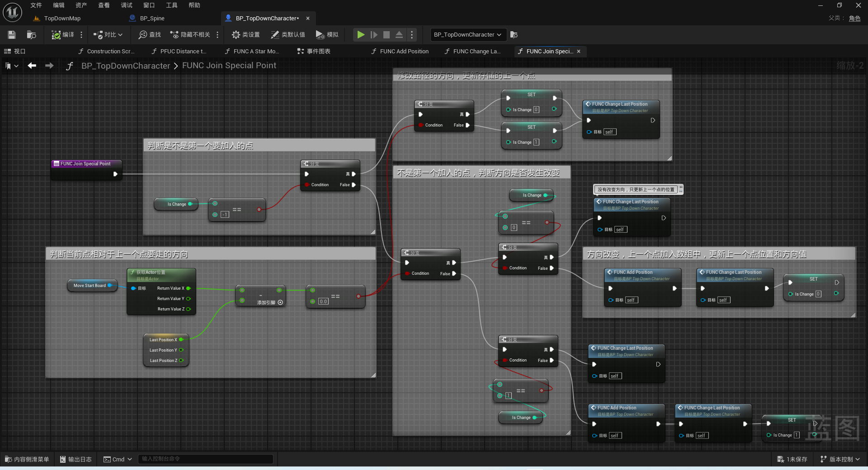Open 版本控制 revision control dropdown
The width and height of the screenshot is (868, 470).
pos(840,459)
